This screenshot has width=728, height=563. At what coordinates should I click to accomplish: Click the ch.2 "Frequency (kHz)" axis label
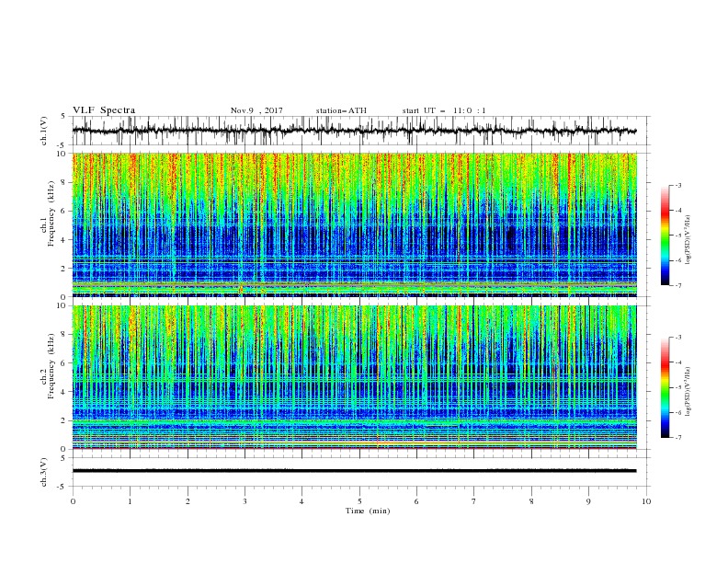click(x=51, y=366)
